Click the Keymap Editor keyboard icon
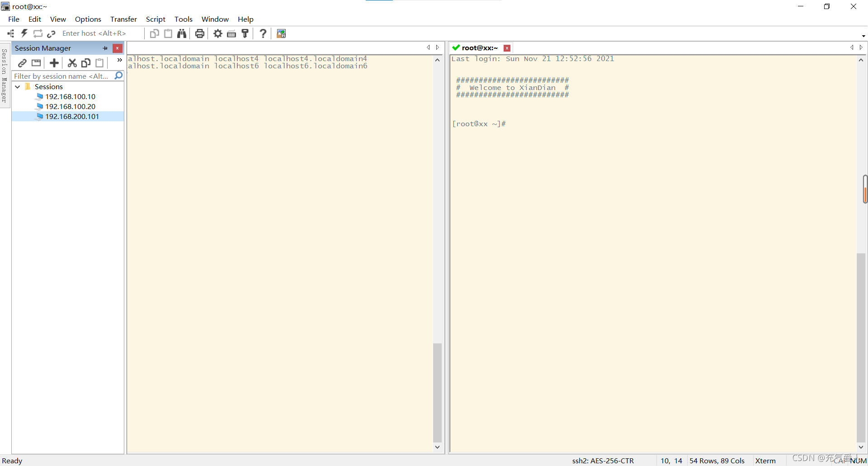Screen dimensions: 868x466 tap(231, 33)
